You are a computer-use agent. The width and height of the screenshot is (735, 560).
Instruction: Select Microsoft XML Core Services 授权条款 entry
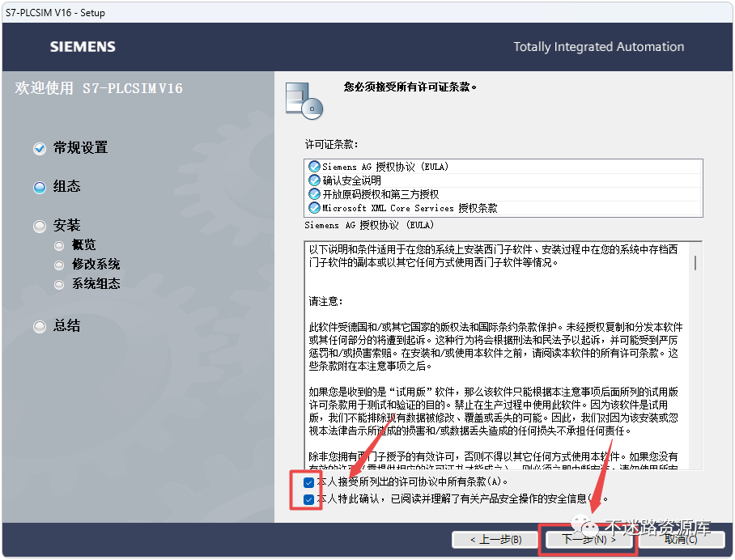503,208
